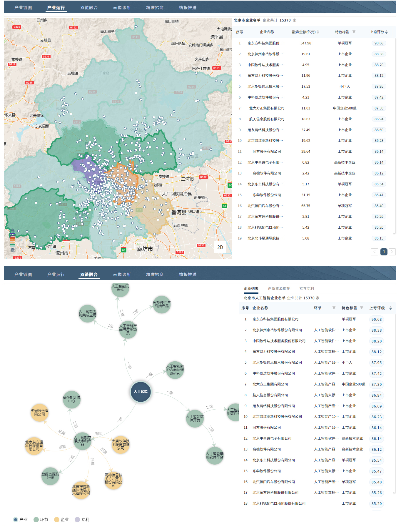
Task: Click 中国企业500强 tag in top table
Action: [345, 108]
